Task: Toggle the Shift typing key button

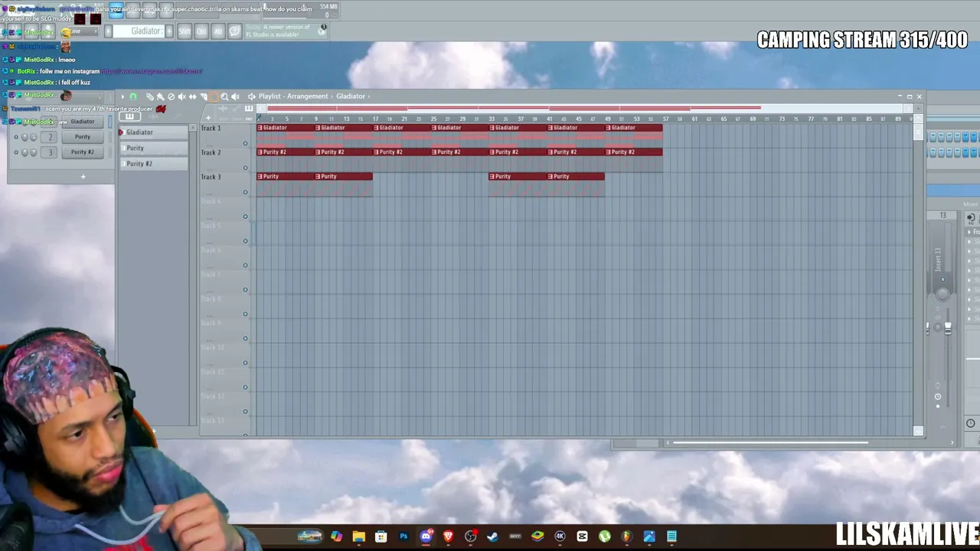Action: (x=185, y=31)
